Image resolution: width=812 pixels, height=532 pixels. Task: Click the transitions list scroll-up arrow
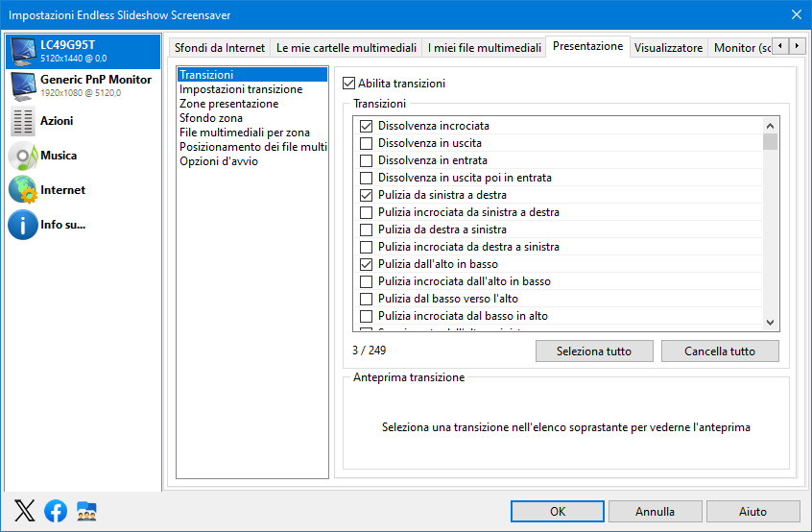(770, 126)
